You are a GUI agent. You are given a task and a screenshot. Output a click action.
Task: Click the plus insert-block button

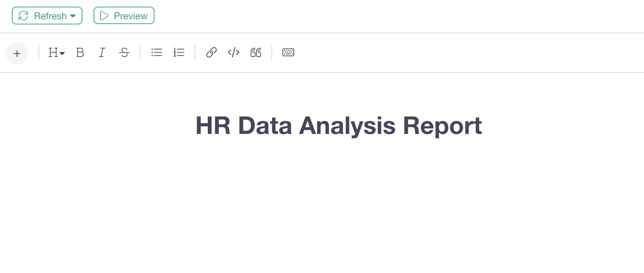click(17, 54)
